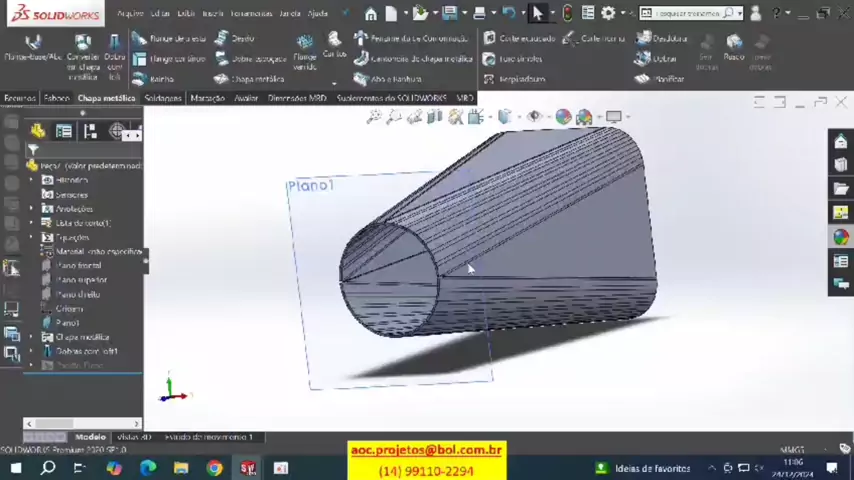Click the Flange-base/Aba tool

coord(33,49)
